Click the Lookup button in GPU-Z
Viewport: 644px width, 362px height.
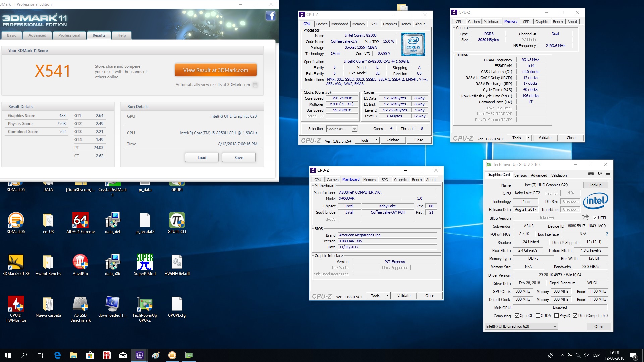[x=595, y=185]
